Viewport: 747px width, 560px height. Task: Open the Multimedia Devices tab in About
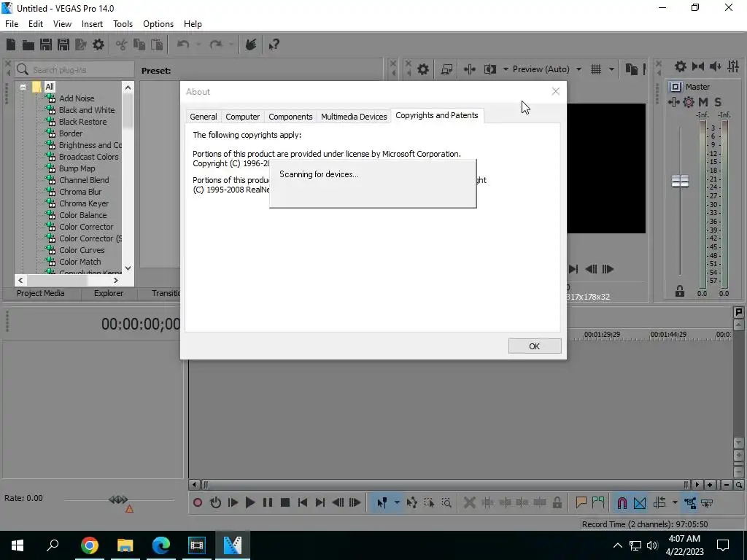tap(354, 117)
